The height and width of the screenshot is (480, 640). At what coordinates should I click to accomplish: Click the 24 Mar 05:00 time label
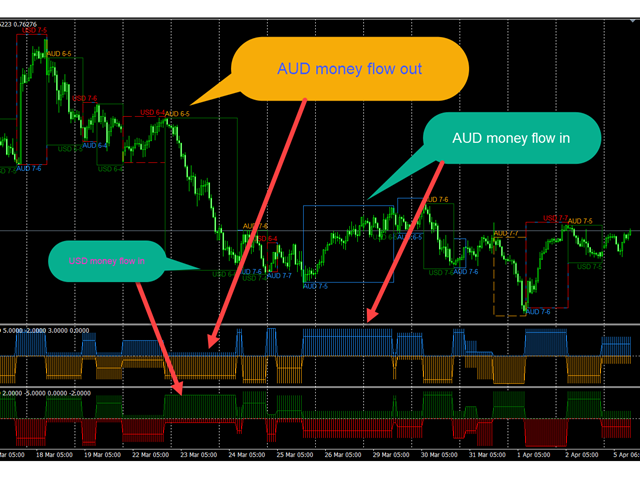pyautogui.click(x=247, y=455)
